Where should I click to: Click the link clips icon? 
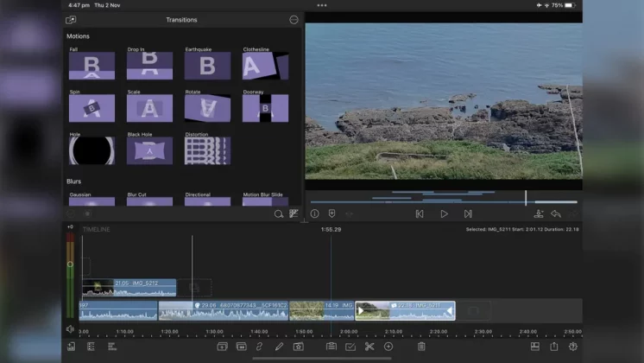259,347
